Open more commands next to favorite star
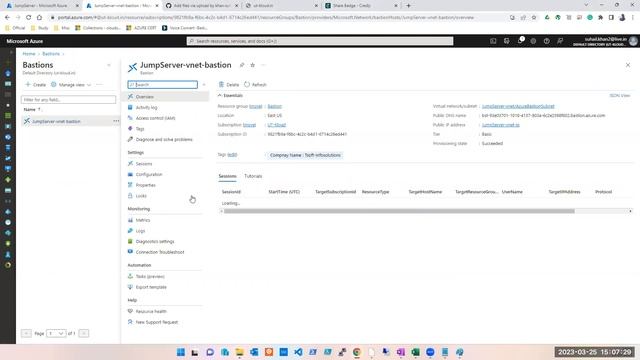The image size is (640, 360). [x=264, y=65]
